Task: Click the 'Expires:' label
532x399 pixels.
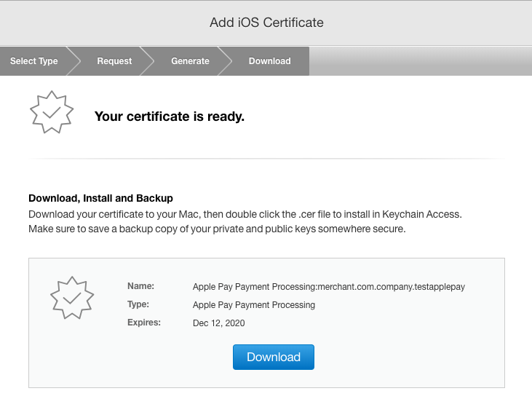Action: click(x=144, y=323)
